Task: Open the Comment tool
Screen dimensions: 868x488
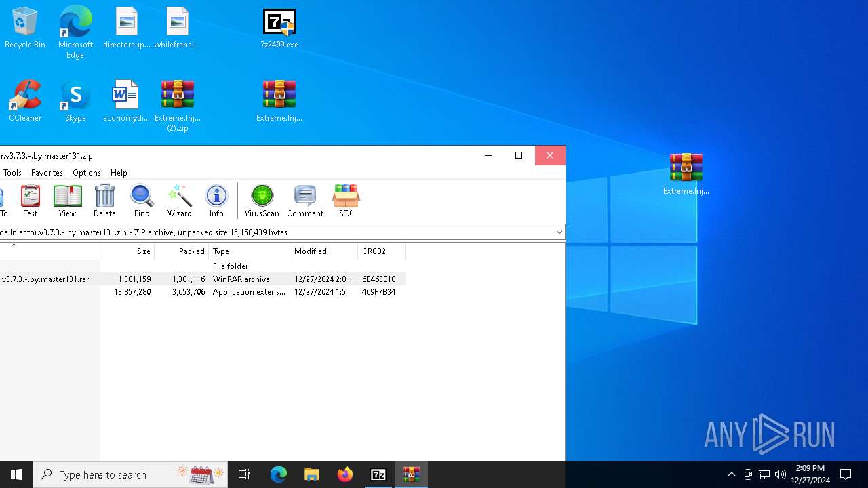Action: point(305,201)
